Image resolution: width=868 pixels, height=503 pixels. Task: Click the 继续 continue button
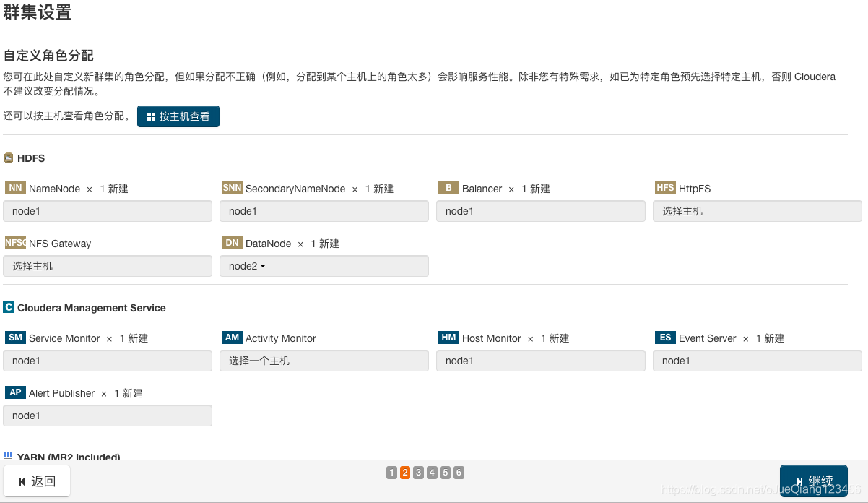coord(814,481)
